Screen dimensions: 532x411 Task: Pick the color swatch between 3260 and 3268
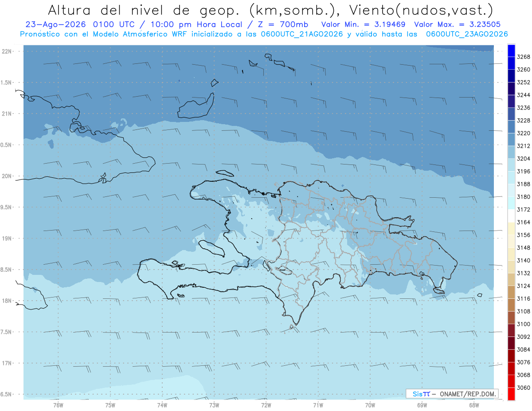click(511, 63)
